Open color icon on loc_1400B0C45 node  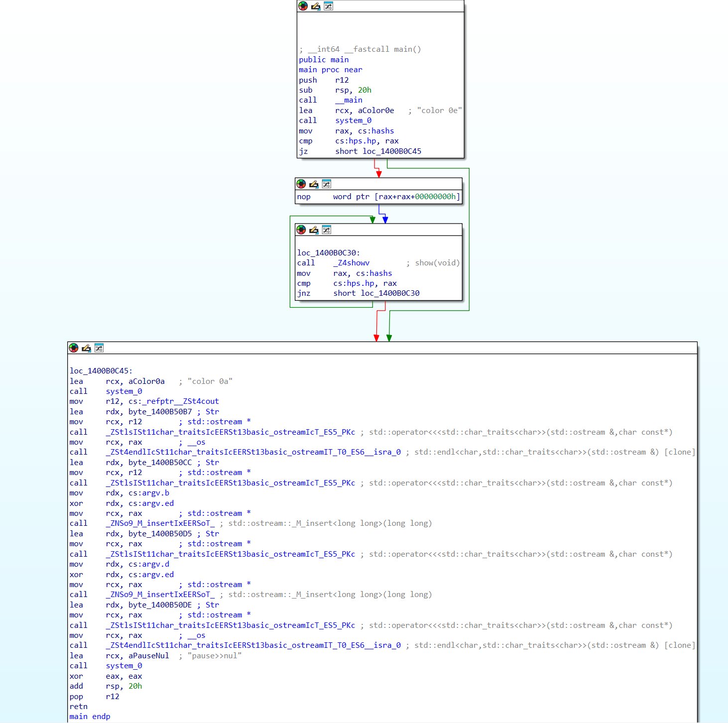(74, 348)
